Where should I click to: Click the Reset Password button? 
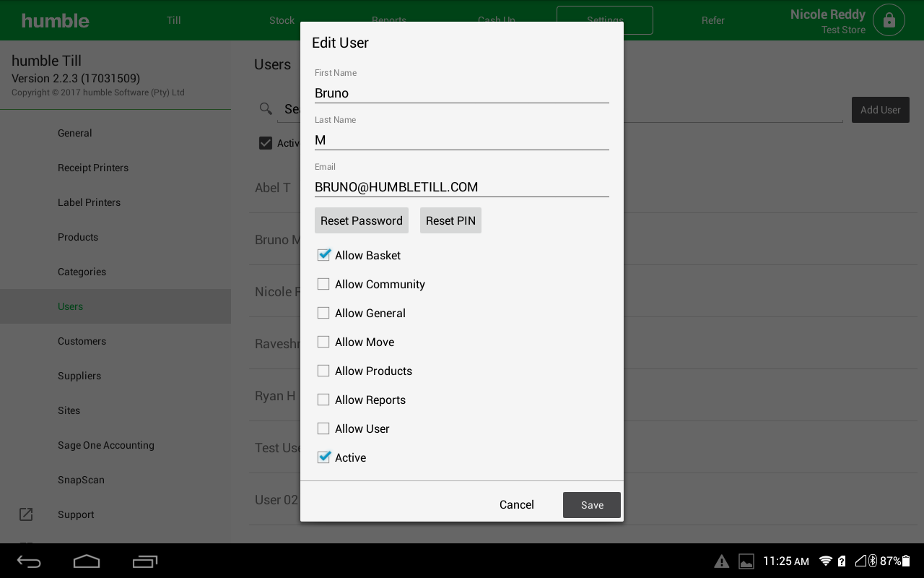pyautogui.click(x=362, y=220)
